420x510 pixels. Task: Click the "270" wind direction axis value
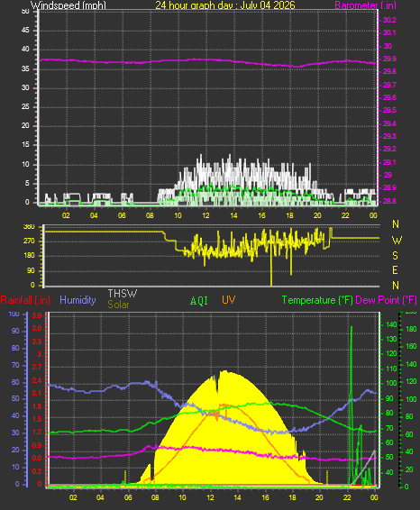(29, 241)
